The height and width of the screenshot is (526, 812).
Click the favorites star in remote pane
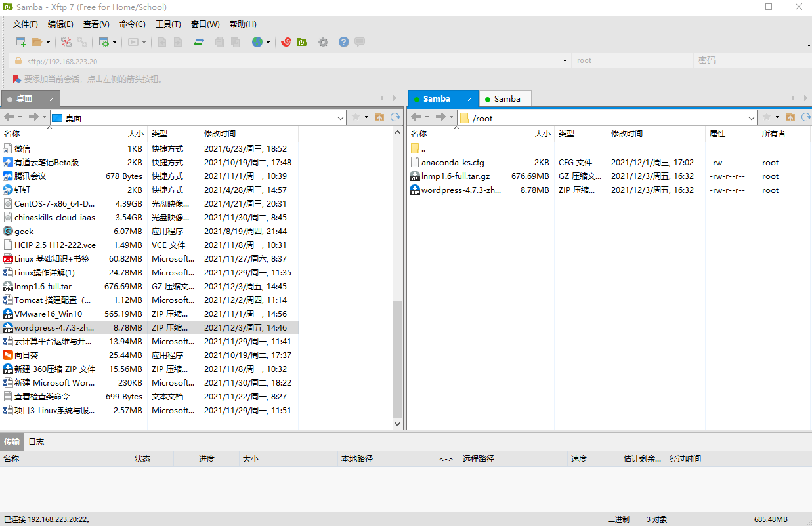(x=767, y=117)
